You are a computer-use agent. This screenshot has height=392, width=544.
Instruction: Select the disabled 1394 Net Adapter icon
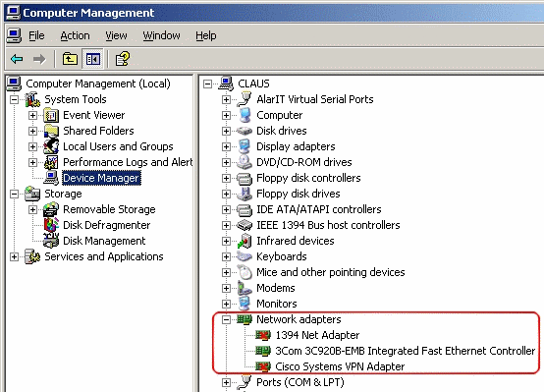(x=263, y=335)
